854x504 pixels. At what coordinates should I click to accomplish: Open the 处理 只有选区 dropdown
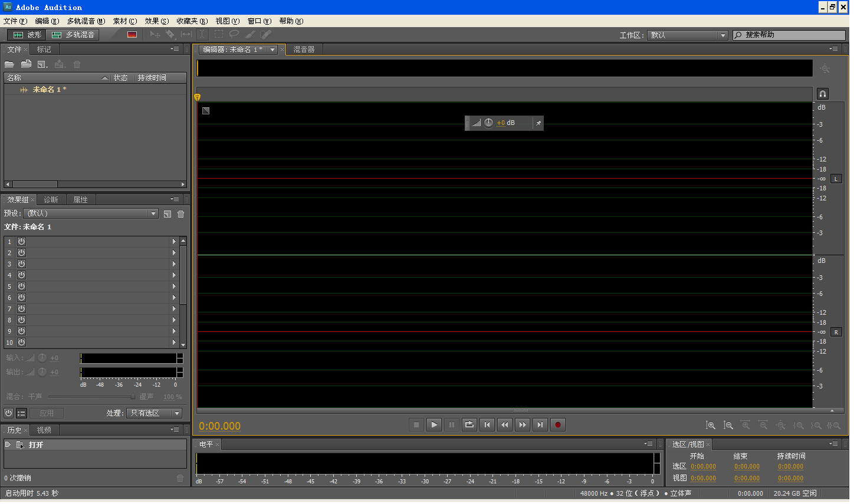pos(155,413)
